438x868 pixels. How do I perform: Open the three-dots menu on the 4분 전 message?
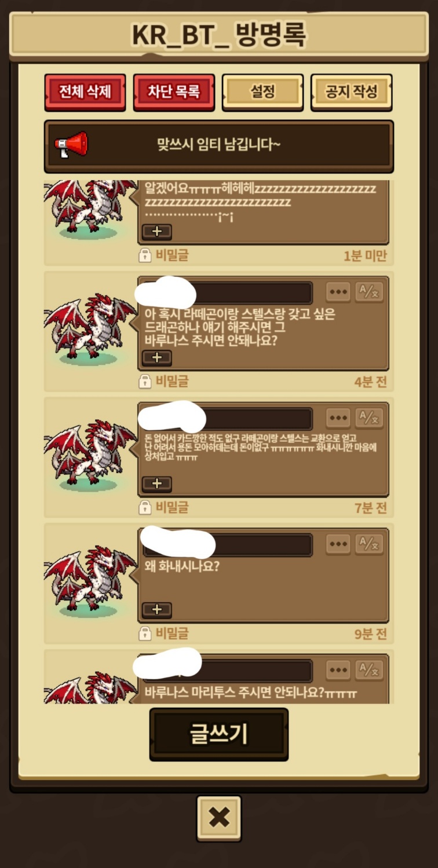coord(338,292)
